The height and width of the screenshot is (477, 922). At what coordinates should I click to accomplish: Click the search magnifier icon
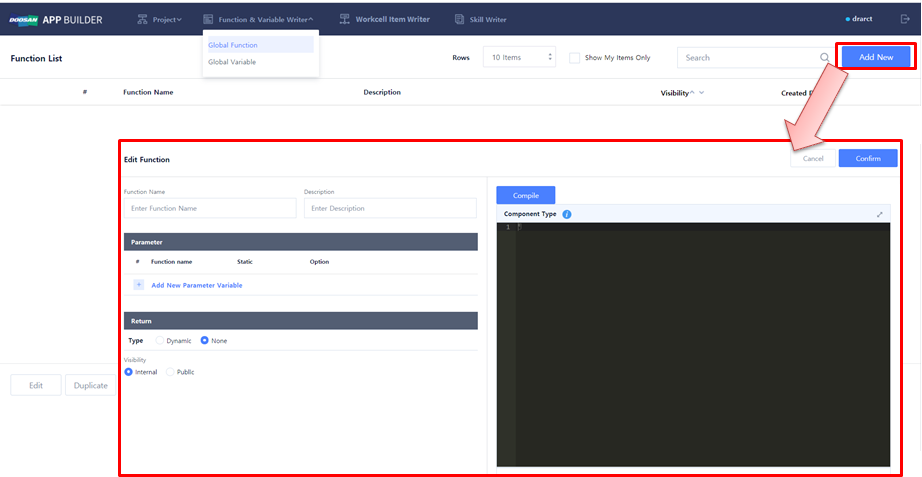coord(825,58)
